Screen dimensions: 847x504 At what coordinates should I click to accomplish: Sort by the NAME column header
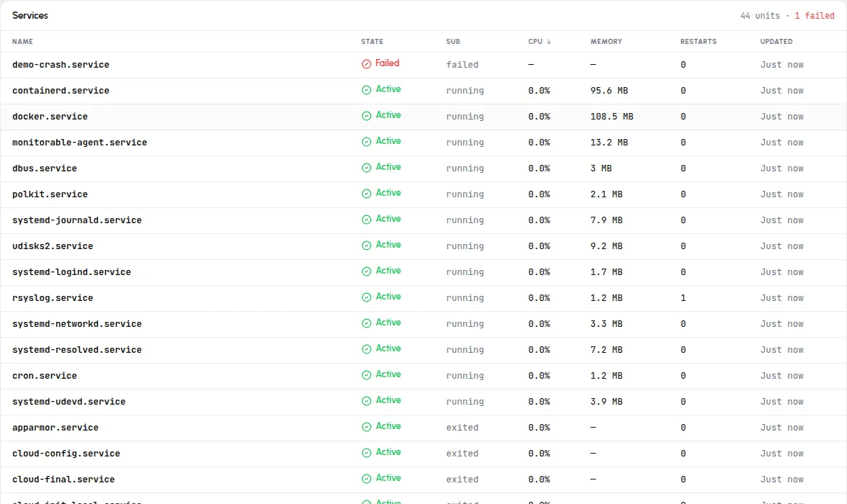[x=23, y=42]
